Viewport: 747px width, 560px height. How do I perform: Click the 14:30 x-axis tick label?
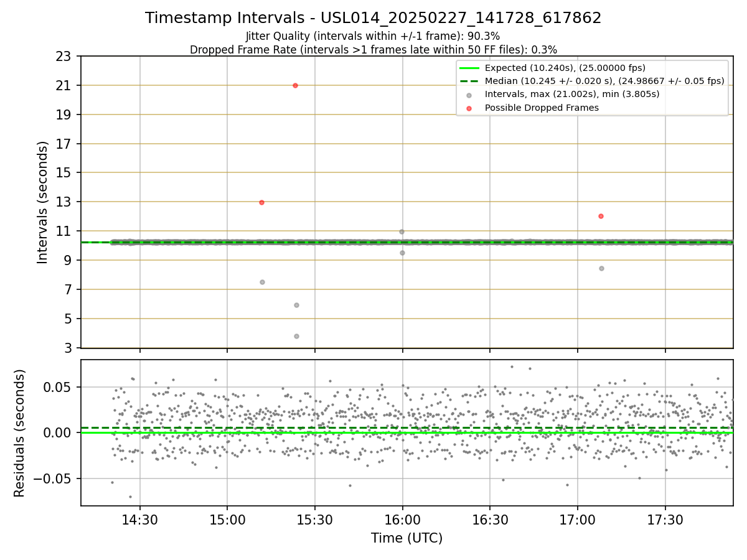(139, 519)
